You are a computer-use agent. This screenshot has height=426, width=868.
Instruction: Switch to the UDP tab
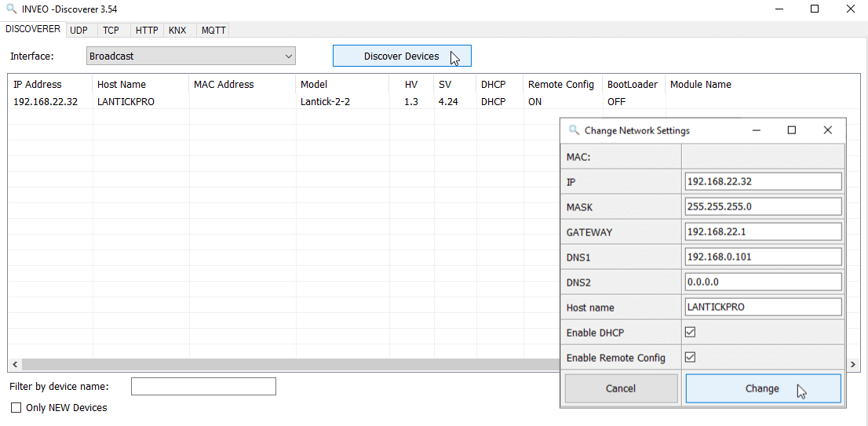point(78,31)
